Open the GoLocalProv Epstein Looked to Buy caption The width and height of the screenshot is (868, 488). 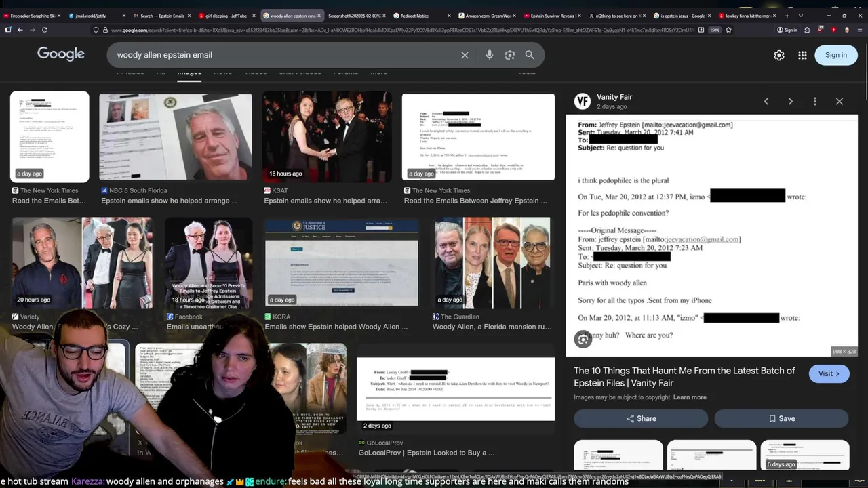[x=427, y=453]
